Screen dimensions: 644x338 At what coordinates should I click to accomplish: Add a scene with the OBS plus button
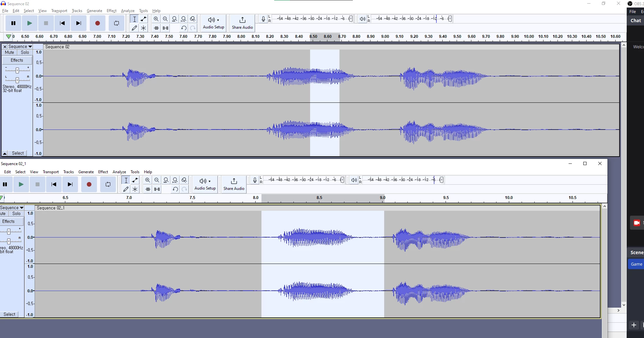click(634, 325)
